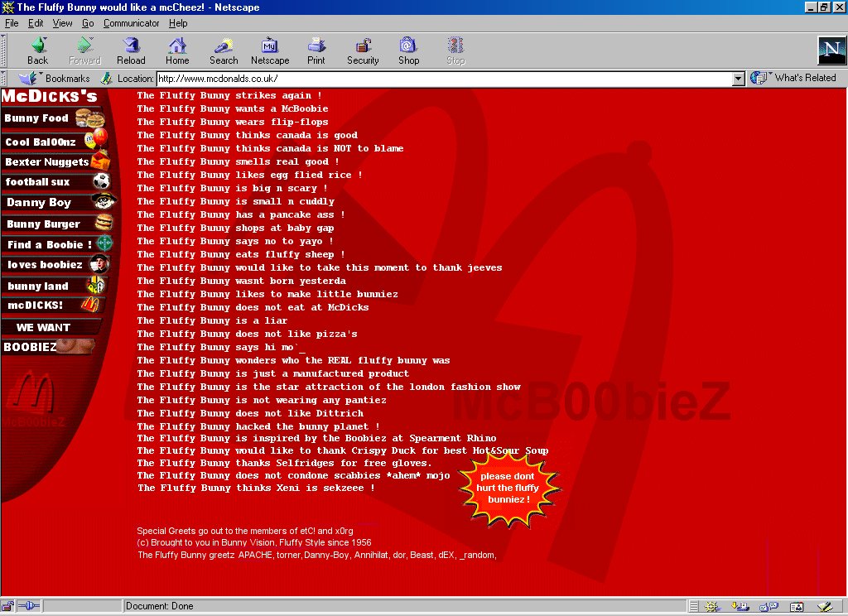
Task: Click 'The Fluffy Bunny is a liar' line
Action: pos(212,320)
